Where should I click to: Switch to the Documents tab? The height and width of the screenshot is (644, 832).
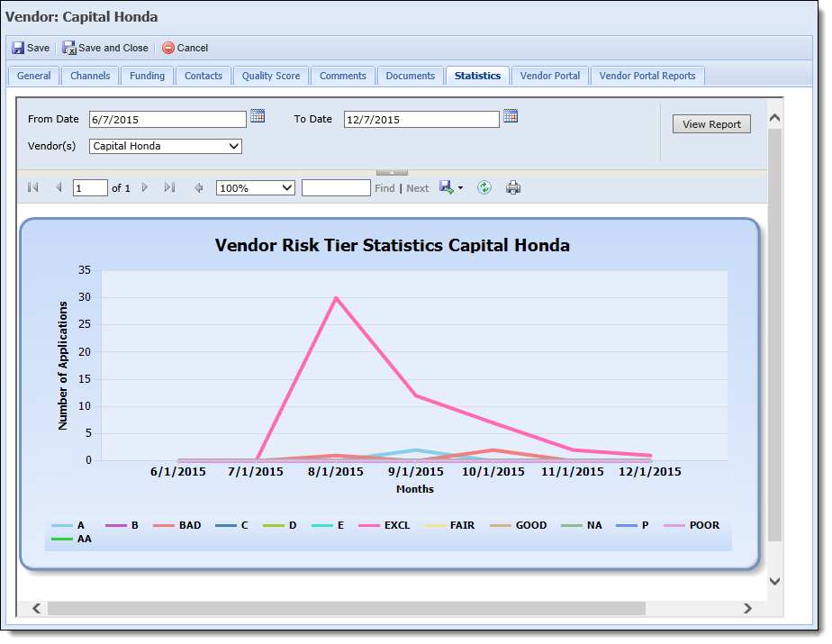[411, 76]
